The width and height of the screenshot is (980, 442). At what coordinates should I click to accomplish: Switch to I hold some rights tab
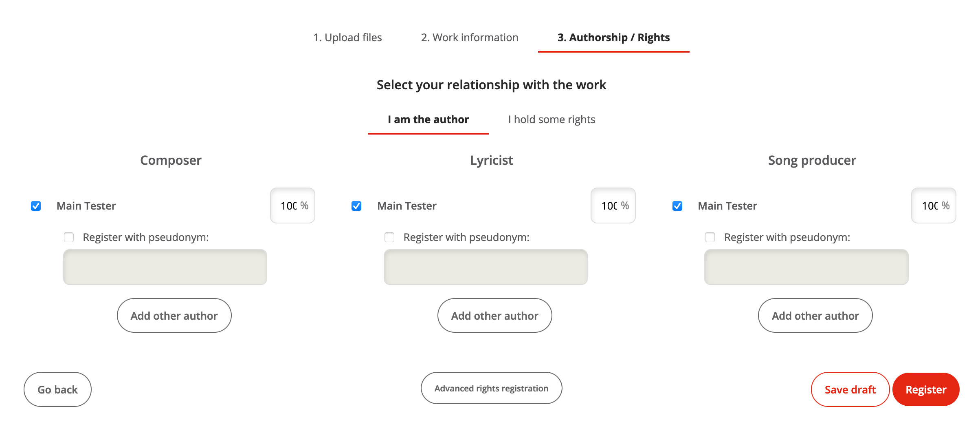pyautogui.click(x=552, y=119)
